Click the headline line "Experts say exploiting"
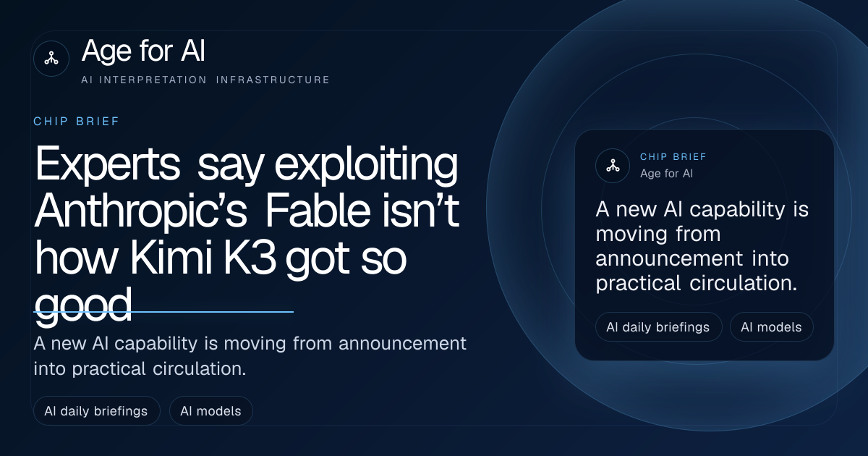The image size is (868, 456). coord(246,166)
